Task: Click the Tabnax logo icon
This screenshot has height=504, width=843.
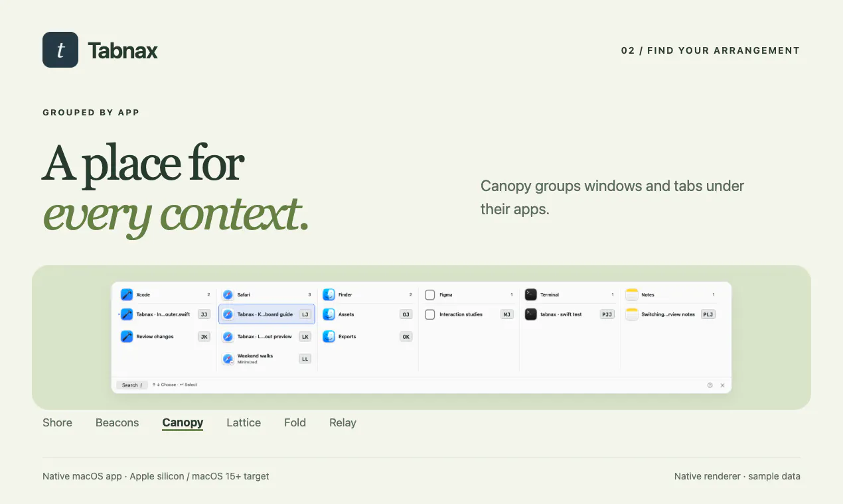Action: 60,50
